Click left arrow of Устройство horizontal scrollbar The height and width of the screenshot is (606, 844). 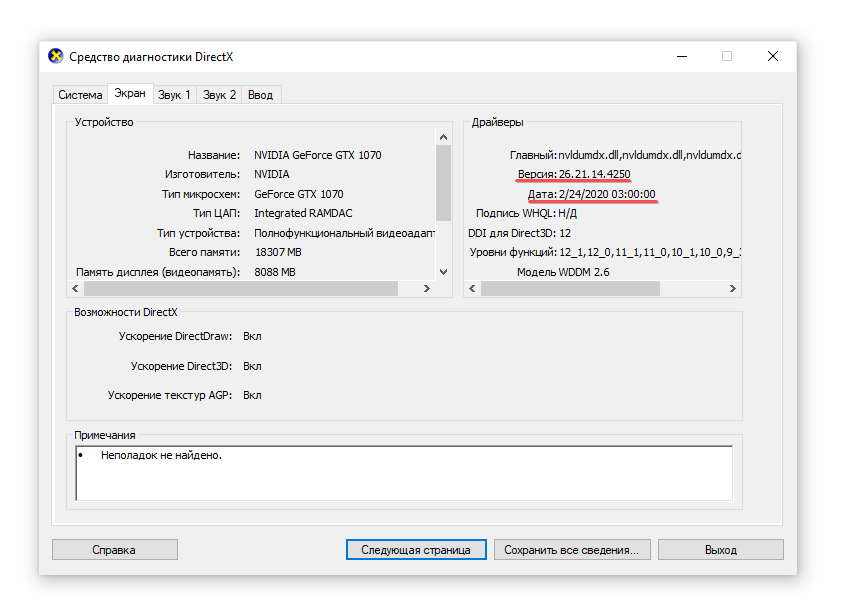click(75, 288)
